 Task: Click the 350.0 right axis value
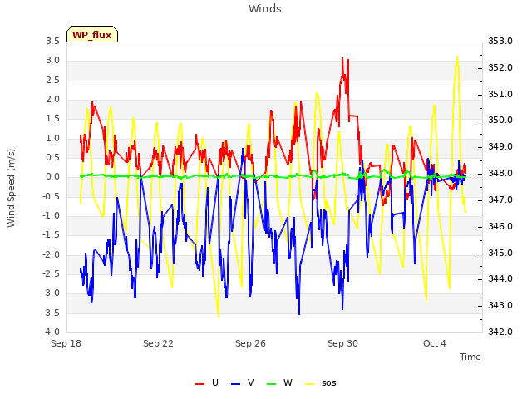point(500,120)
